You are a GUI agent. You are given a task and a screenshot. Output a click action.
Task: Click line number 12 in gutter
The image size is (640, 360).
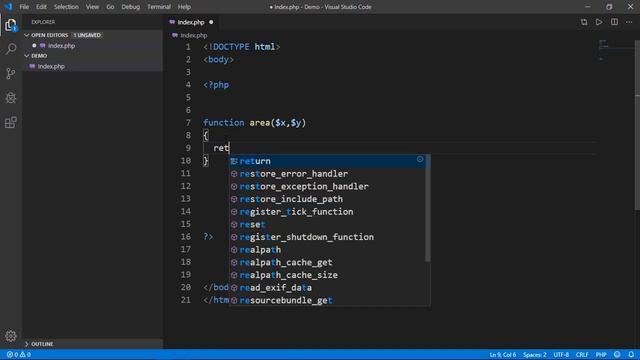[186, 186]
